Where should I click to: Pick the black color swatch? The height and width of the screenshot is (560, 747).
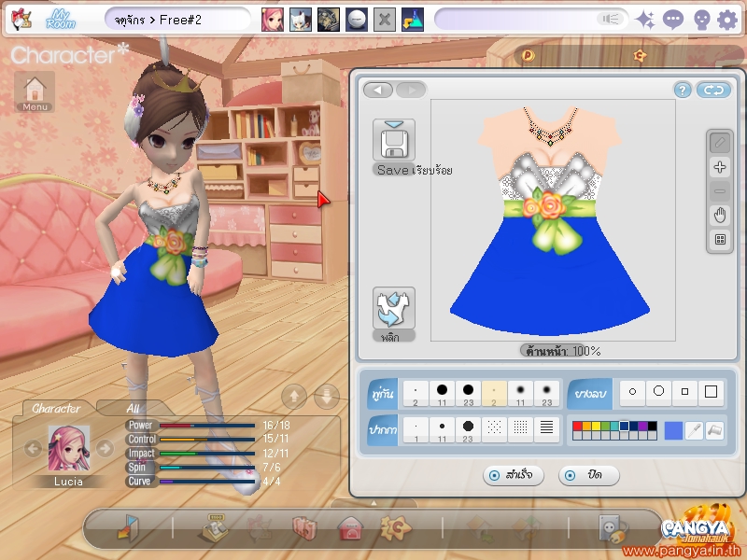pos(652,426)
